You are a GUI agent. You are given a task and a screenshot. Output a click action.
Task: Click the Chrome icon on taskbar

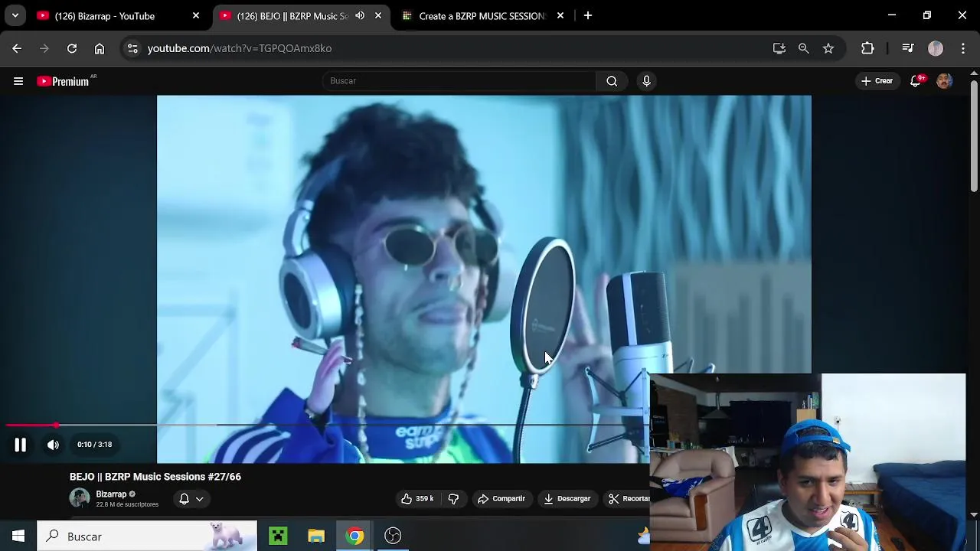pyautogui.click(x=354, y=536)
